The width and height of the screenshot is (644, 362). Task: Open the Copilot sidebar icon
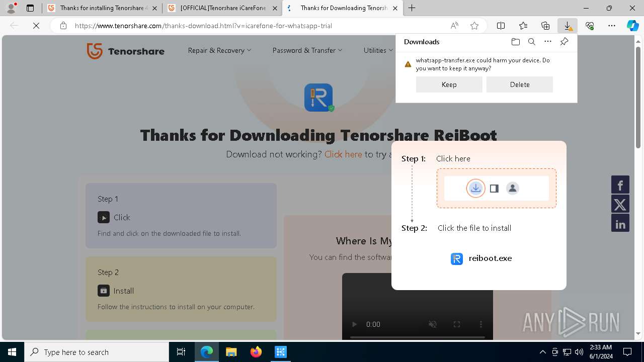633,26
